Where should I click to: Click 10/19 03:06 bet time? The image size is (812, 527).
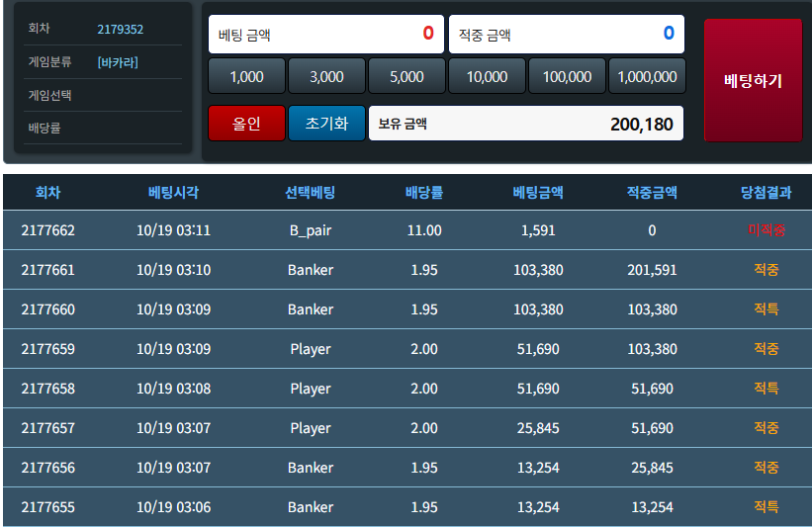click(x=173, y=507)
